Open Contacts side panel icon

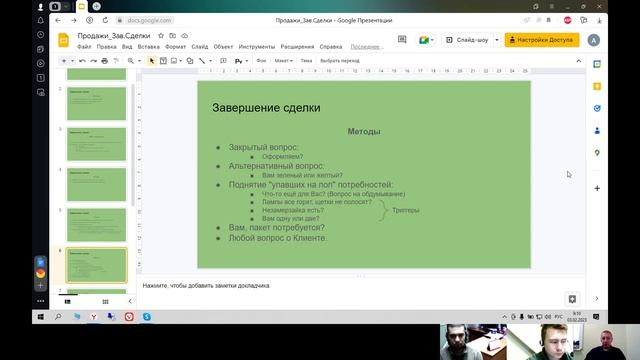click(x=597, y=131)
